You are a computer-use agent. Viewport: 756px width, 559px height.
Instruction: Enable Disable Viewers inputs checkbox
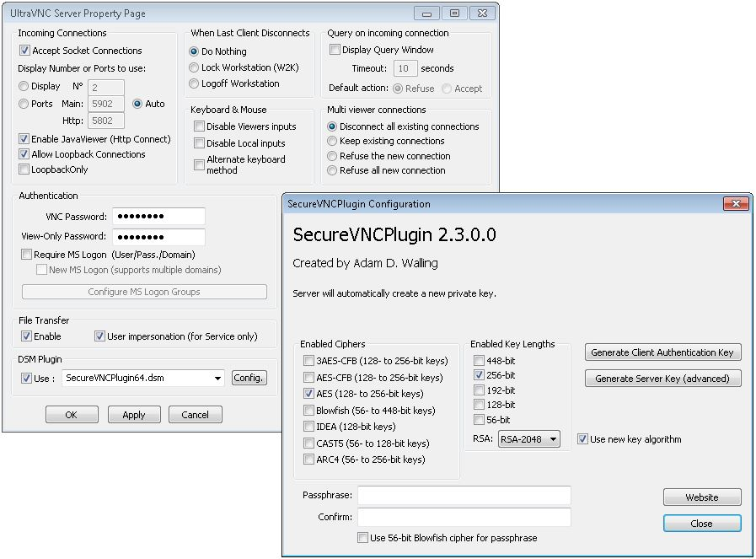coord(199,126)
